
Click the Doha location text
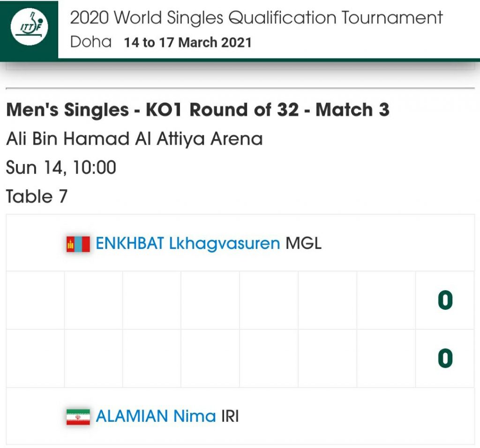[91, 42]
